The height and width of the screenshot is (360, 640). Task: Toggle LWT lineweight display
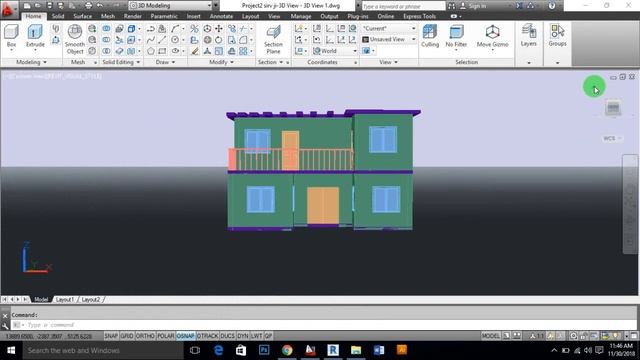(x=256, y=336)
